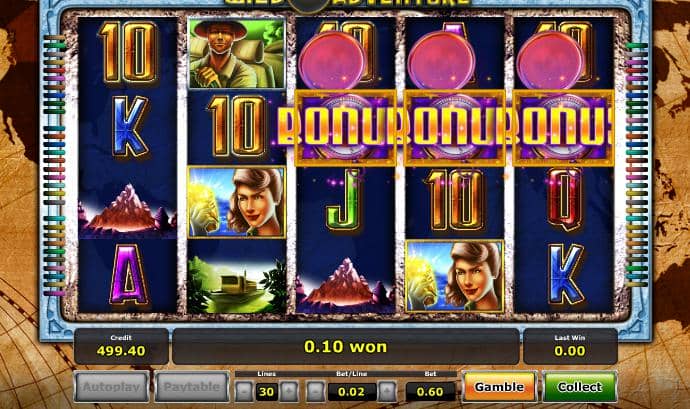The width and height of the screenshot is (690, 409).
Task: Select the middle BONUS compass symbol
Action: click(454, 128)
